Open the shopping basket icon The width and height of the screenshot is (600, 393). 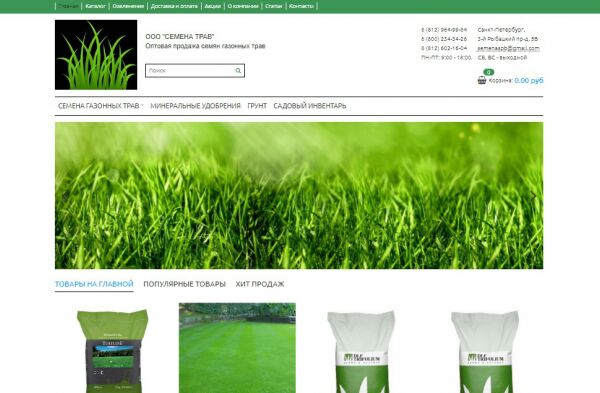[x=482, y=80]
